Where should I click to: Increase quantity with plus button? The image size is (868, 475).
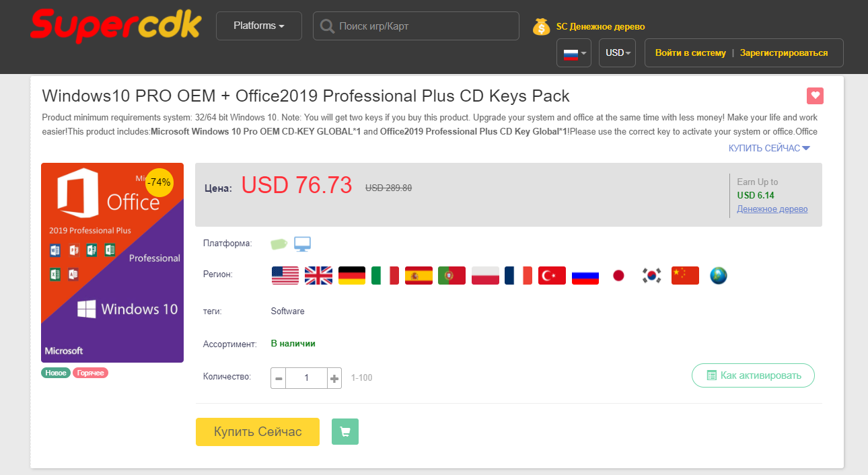(x=334, y=378)
